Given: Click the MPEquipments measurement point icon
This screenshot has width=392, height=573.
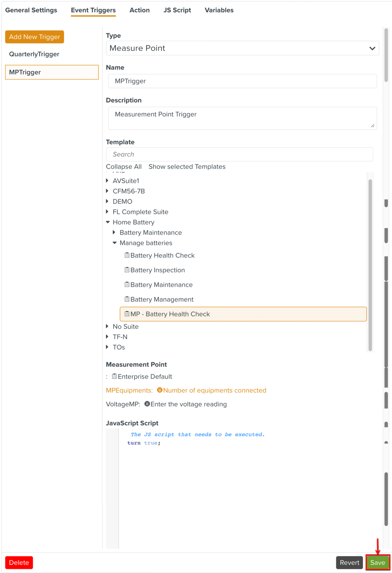Looking at the screenshot, I should point(159,390).
